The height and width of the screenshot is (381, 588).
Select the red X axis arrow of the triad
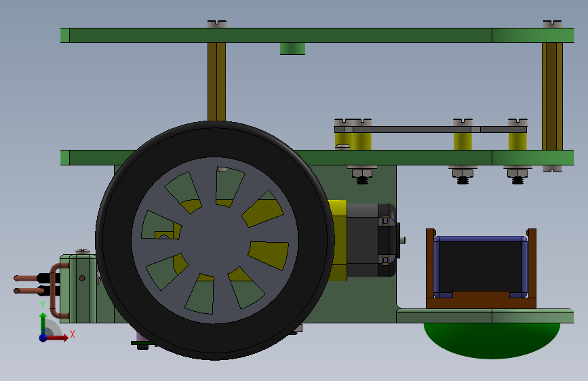tap(58, 338)
